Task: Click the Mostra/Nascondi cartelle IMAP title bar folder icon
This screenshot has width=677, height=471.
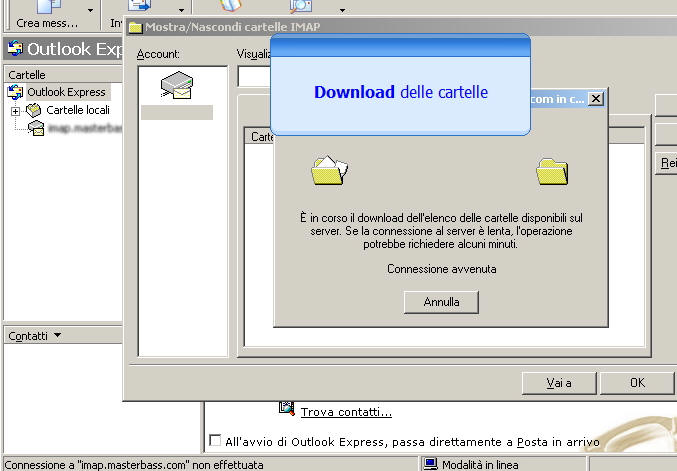Action: (136, 27)
